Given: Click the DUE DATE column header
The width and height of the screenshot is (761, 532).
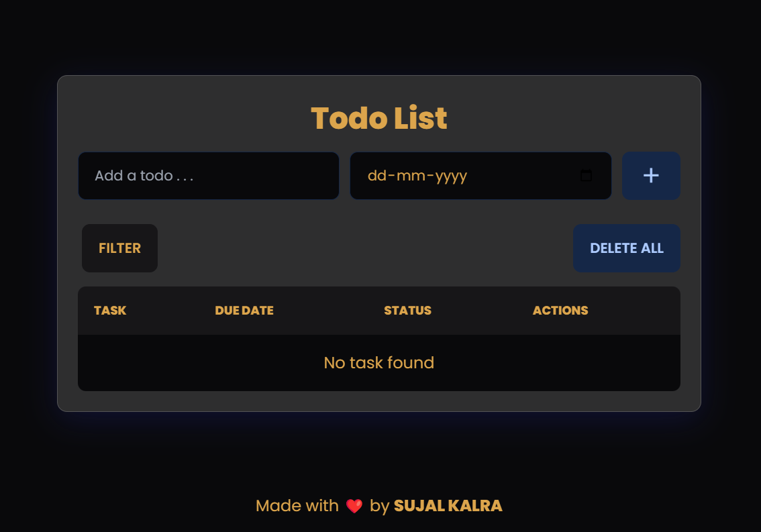Looking at the screenshot, I should point(244,311).
